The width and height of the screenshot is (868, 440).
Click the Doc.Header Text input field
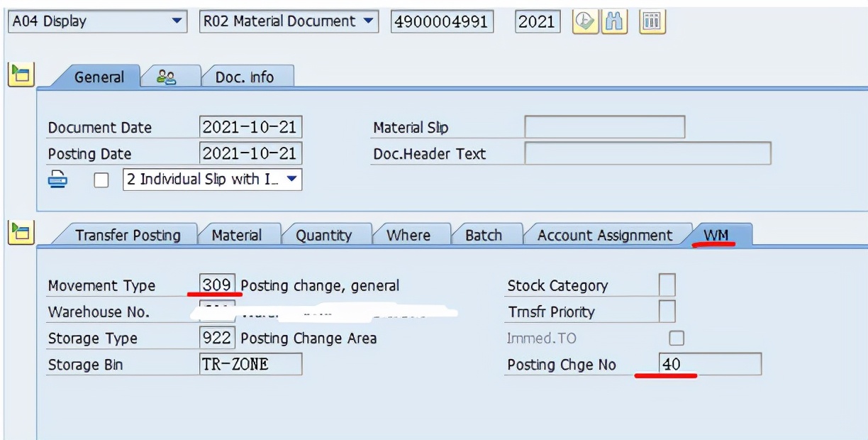(x=647, y=153)
